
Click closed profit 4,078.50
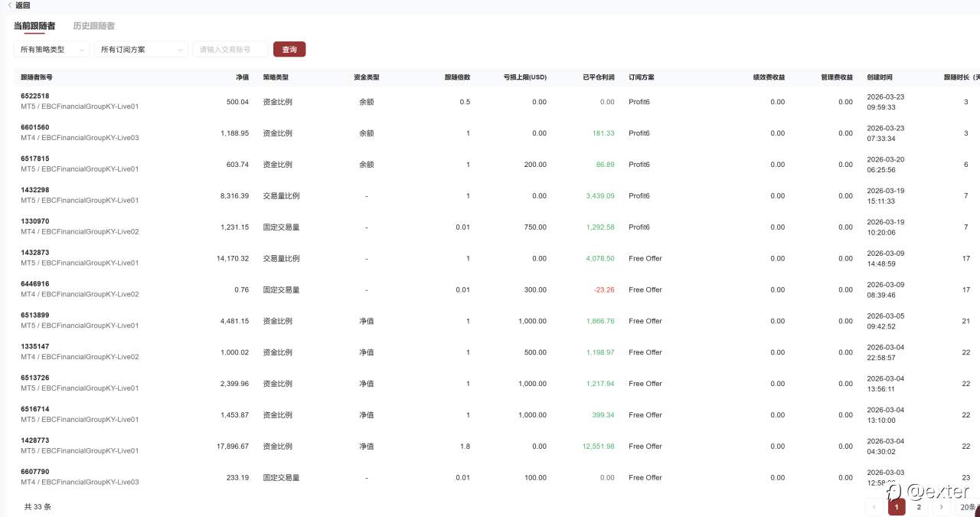click(600, 259)
